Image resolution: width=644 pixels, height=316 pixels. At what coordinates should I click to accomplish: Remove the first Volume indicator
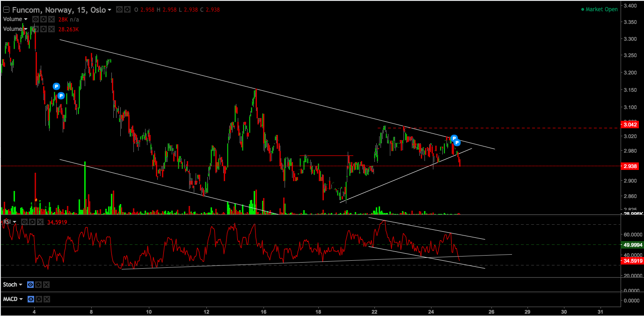51,19
